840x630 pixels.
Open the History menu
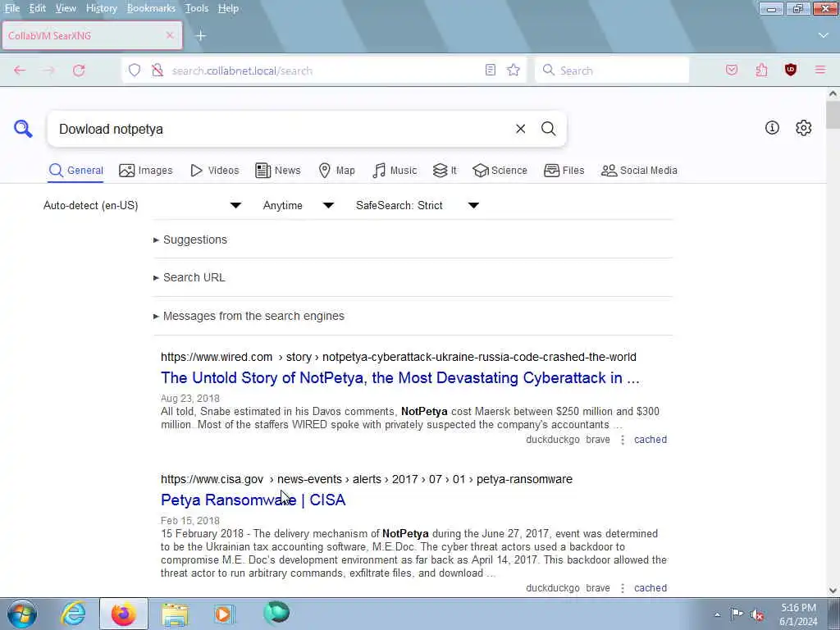click(x=101, y=8)
